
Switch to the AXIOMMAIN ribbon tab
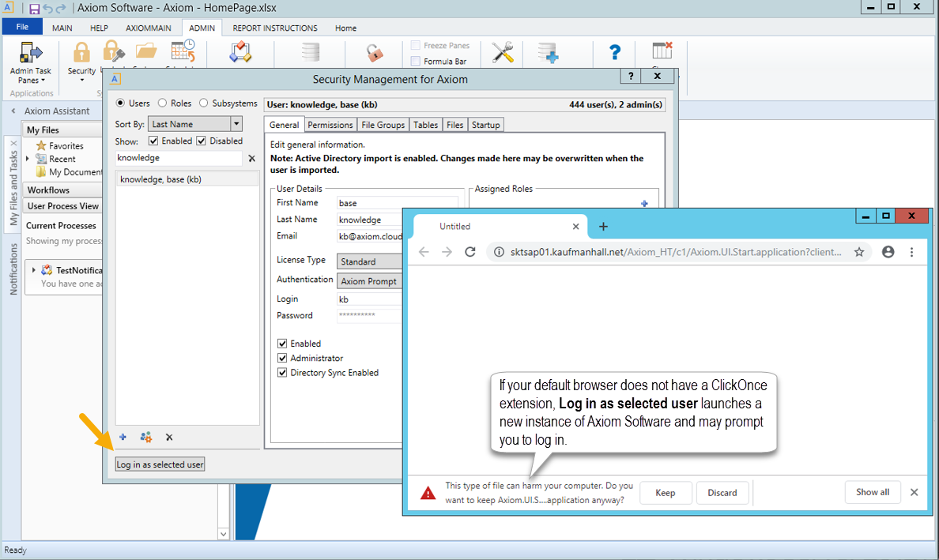point(149,28)
